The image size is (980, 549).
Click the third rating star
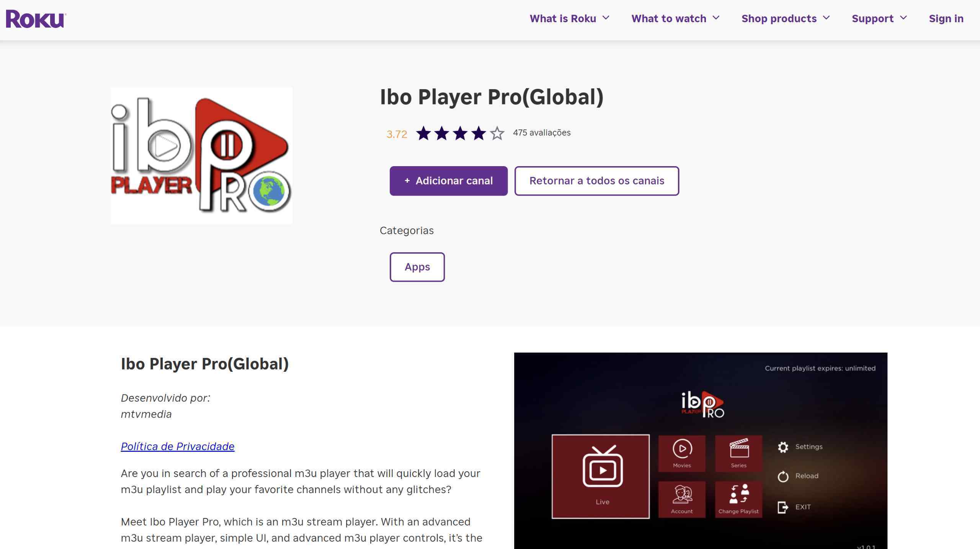tap(460, 133)
